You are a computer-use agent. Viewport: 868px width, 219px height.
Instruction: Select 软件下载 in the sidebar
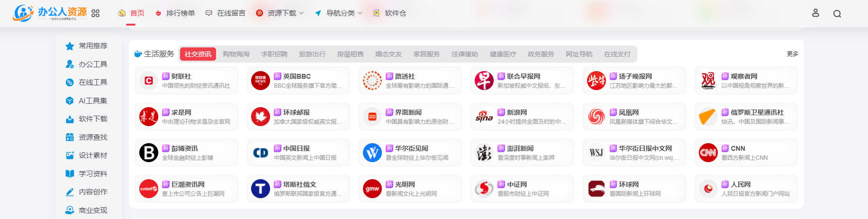87,119
